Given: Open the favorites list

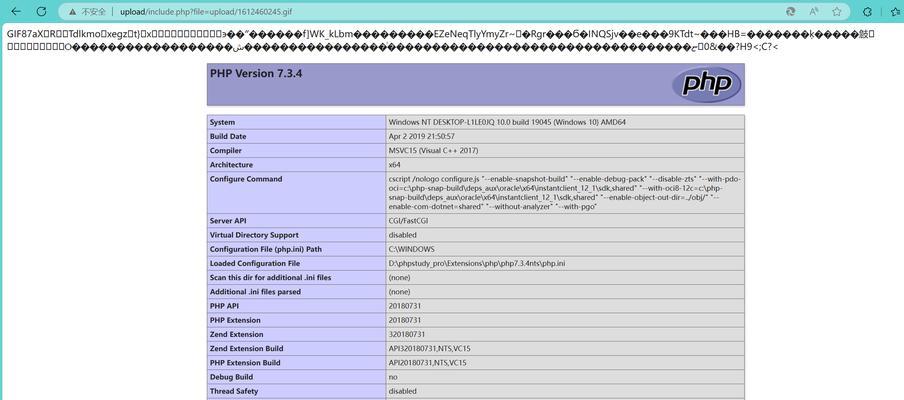Looking at the screenshot, I should tap(897, 12).
